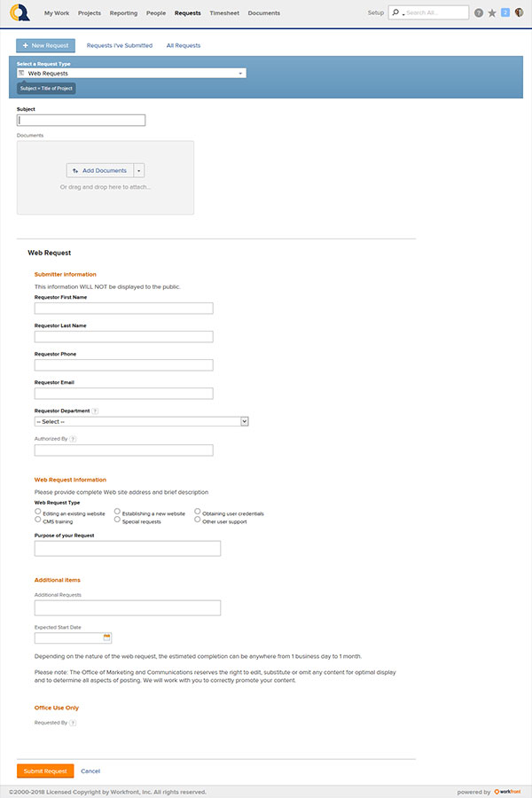532x798 pixels.
Task: Show help tip for Requestor Department
Action: (95, 411)
